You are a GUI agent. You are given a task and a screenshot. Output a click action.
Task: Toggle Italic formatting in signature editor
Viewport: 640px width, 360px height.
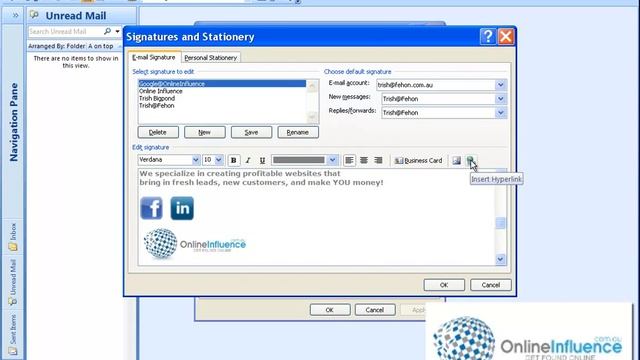click(248, 160)
